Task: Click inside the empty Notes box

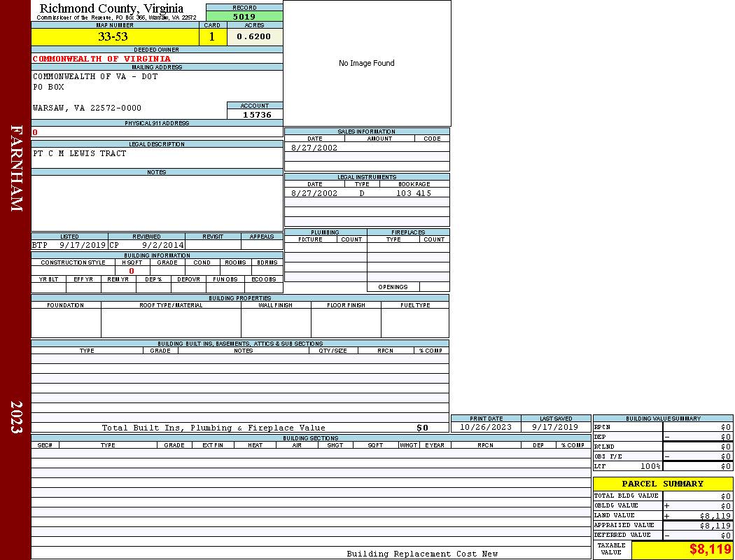Action: [157, 203]
